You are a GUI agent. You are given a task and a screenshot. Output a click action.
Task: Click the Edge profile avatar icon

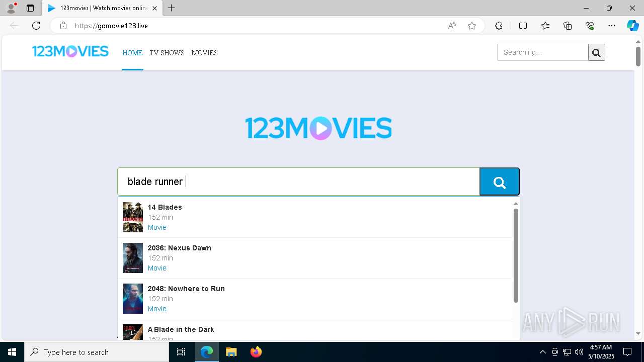11,8
